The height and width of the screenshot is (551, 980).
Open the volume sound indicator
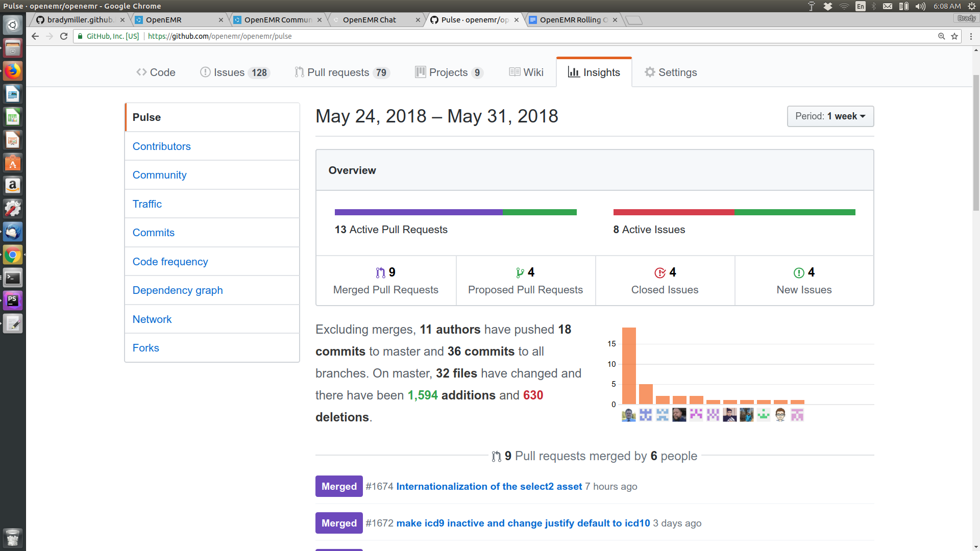click(x=920, y=6)
